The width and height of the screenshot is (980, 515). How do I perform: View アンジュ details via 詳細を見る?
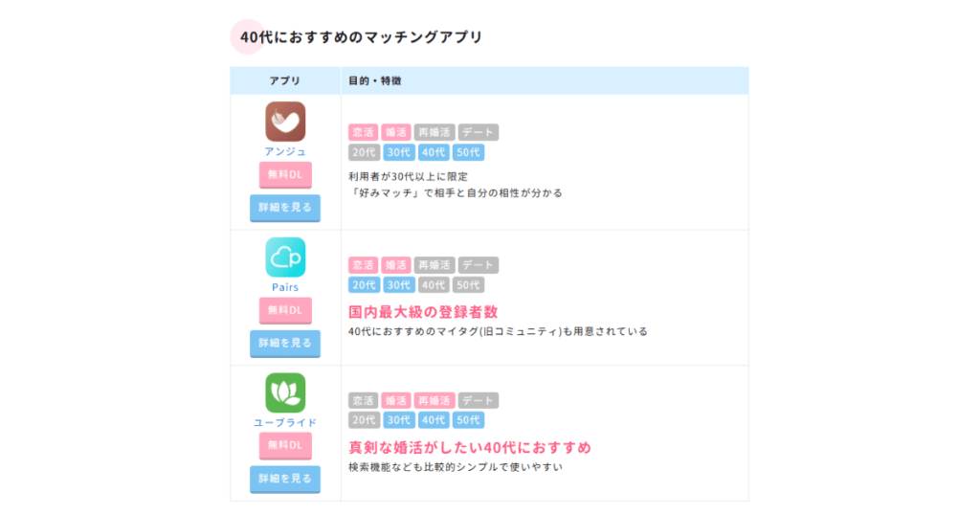(x=285, y=208)
